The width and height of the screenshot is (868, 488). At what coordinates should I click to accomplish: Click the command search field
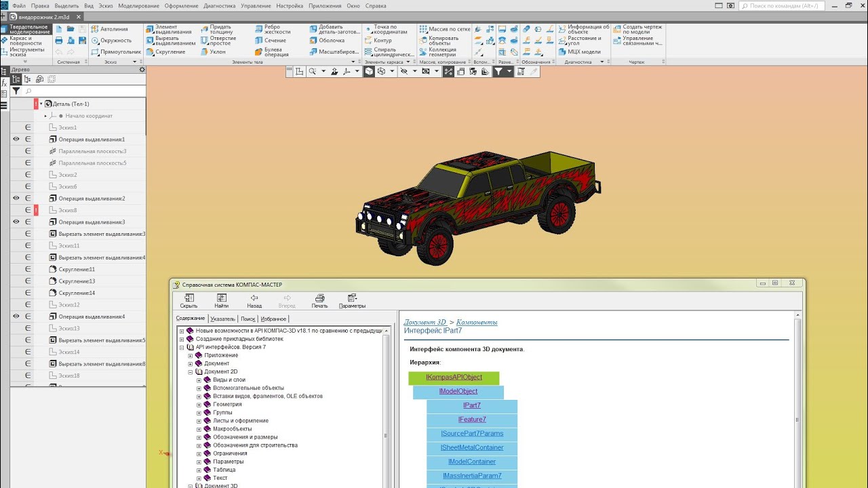point(782,5)
